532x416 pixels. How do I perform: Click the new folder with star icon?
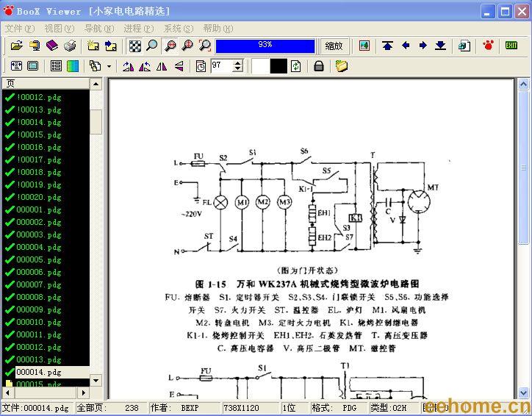(93, 46)
